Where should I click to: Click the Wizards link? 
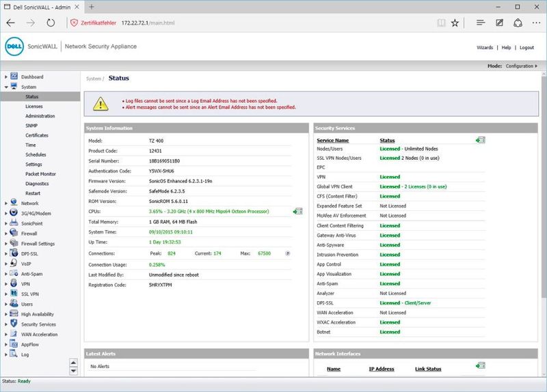tap(485, 47)
